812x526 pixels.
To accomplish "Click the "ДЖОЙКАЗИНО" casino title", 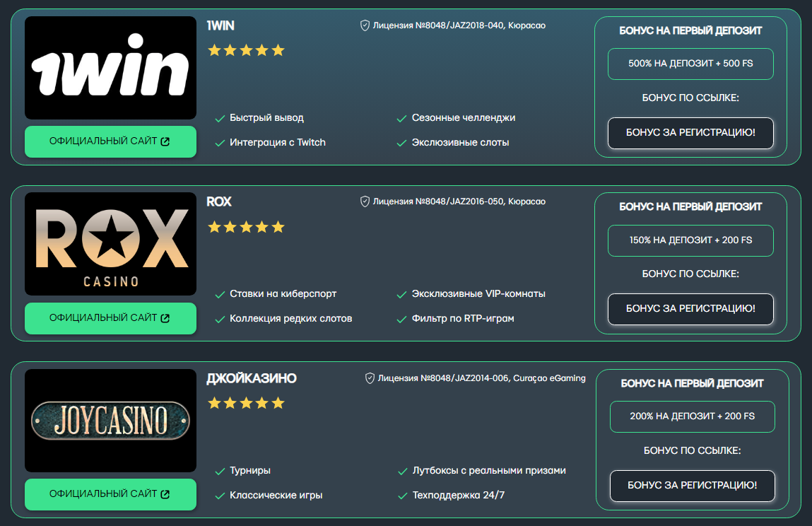I will (252, 378).
